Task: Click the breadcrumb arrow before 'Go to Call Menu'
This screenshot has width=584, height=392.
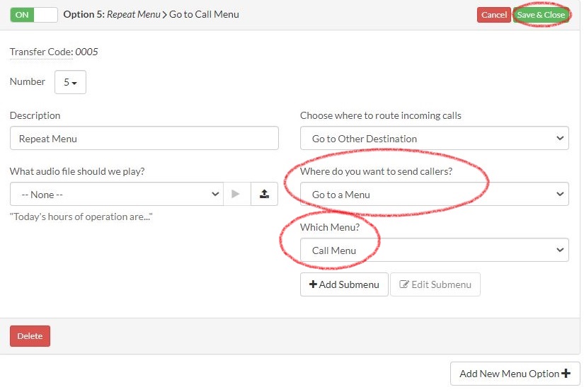Action: (x=164, y=14)
